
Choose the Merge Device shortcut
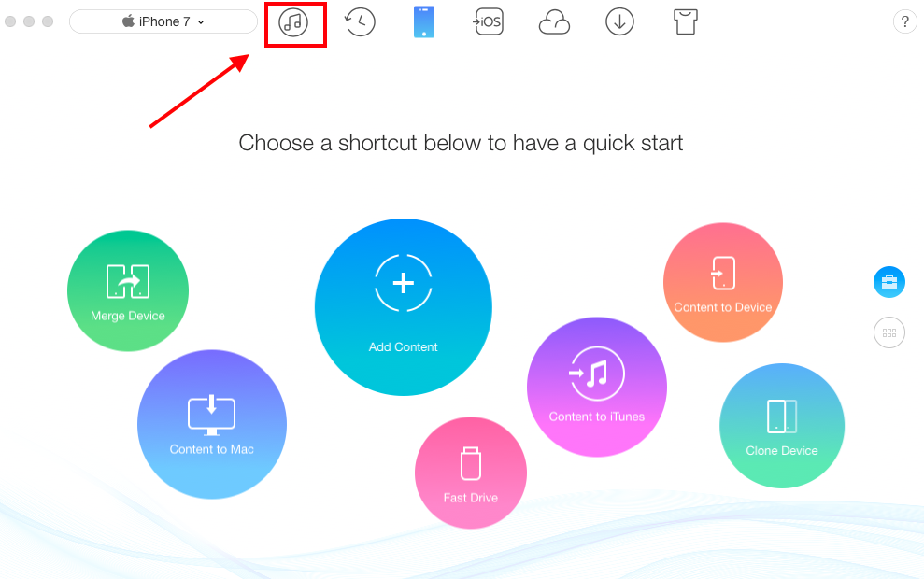point(128,291)
